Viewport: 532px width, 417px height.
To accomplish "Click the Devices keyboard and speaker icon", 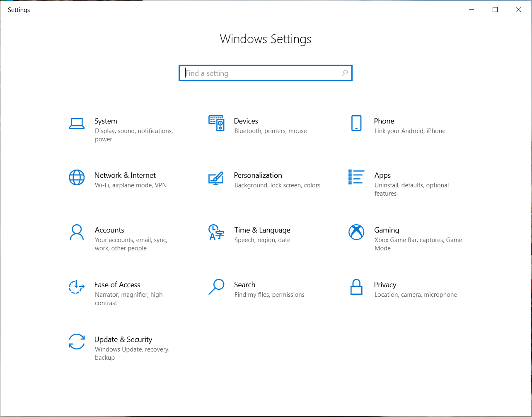I will (x=216, y=123).
